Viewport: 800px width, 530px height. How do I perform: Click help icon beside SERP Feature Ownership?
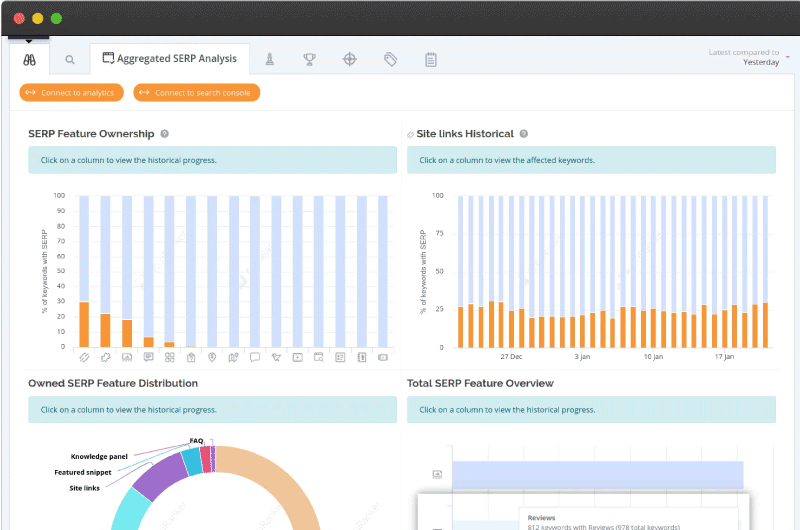164,134
